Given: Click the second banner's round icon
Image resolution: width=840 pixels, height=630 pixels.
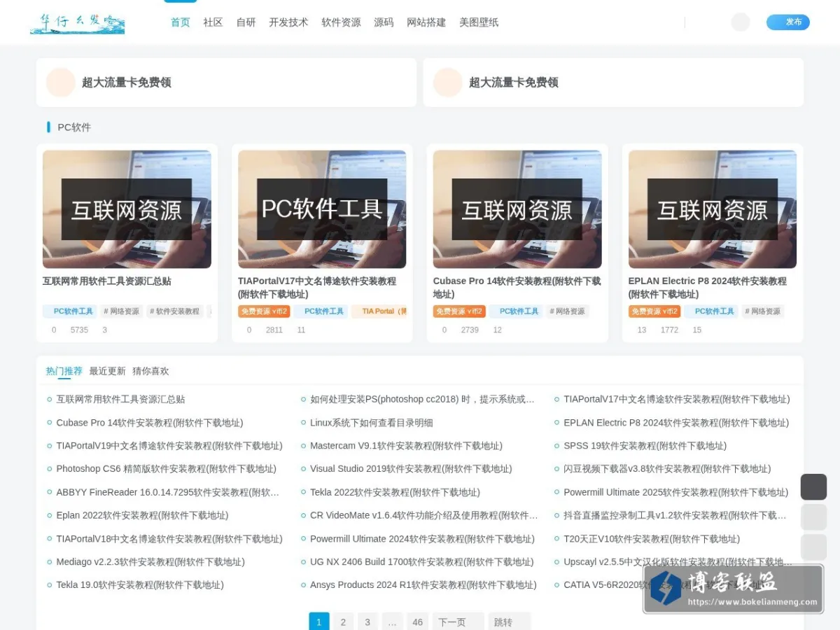Looking at the screenshot, I should 448,83.
